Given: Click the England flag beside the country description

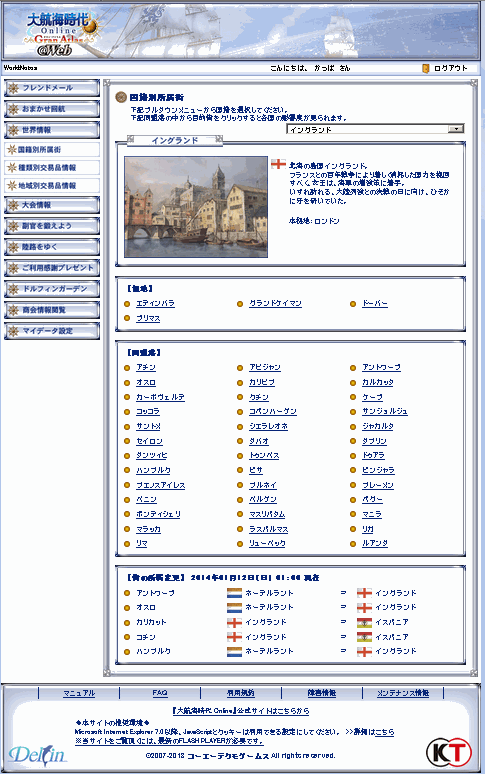Looking at the screenshot, I should click(x=278, y=163).
